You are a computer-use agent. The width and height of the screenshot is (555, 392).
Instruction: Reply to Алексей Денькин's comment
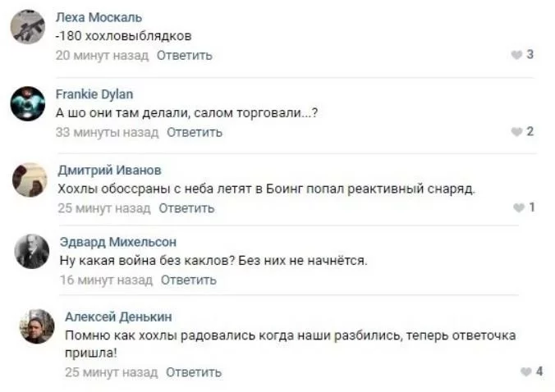[x=194, y=371]
